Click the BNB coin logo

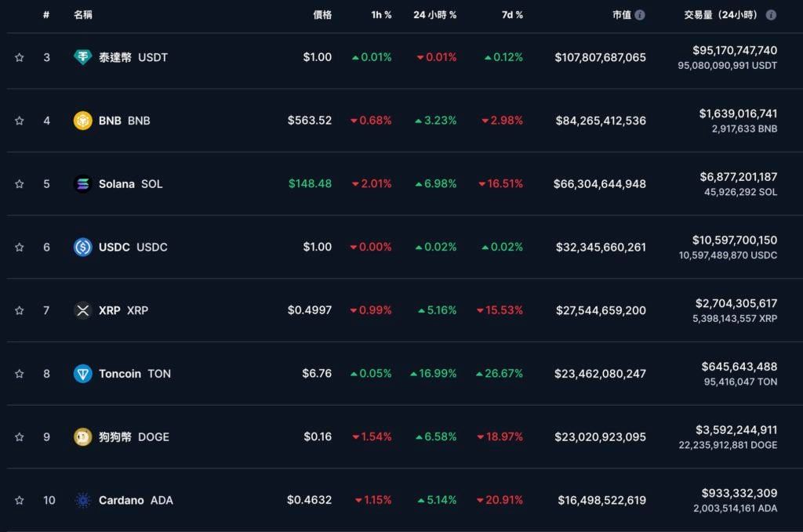pyautogui.click(x=82, y=121)
